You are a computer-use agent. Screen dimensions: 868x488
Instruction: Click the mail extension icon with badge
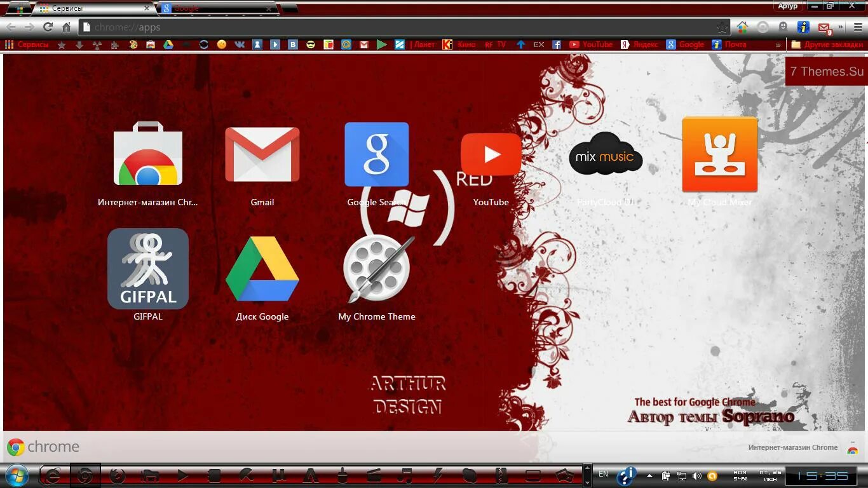pyautogui.click(x=825, y=27)
